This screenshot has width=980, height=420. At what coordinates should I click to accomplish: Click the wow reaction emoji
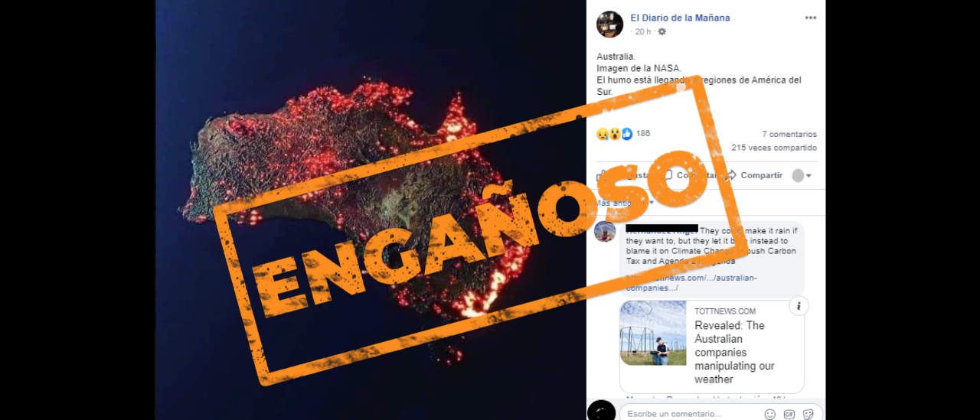[615, 134]
